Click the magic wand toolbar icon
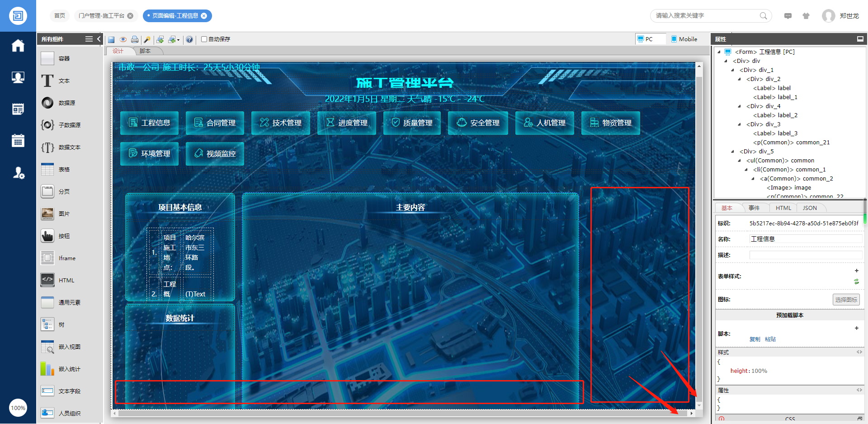Screen dimensions: 868x424 pyautogui.click(x=147, y=40)
